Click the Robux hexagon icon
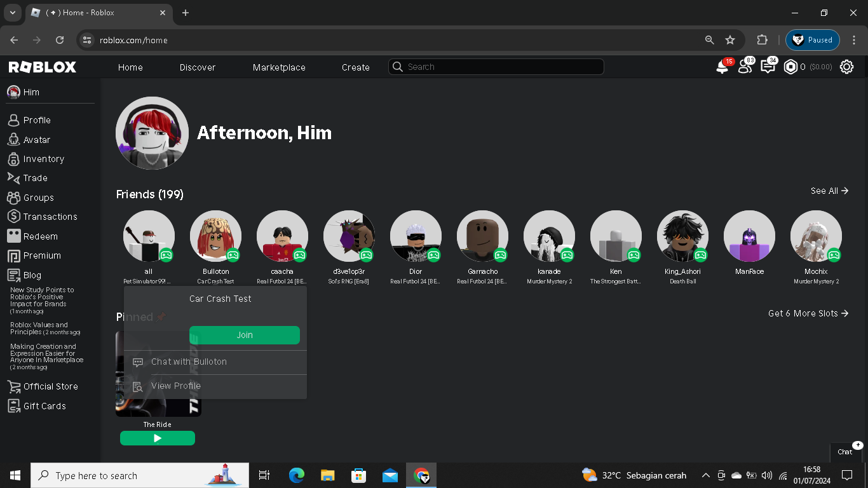Screen dimensions: 868x488 790,67
